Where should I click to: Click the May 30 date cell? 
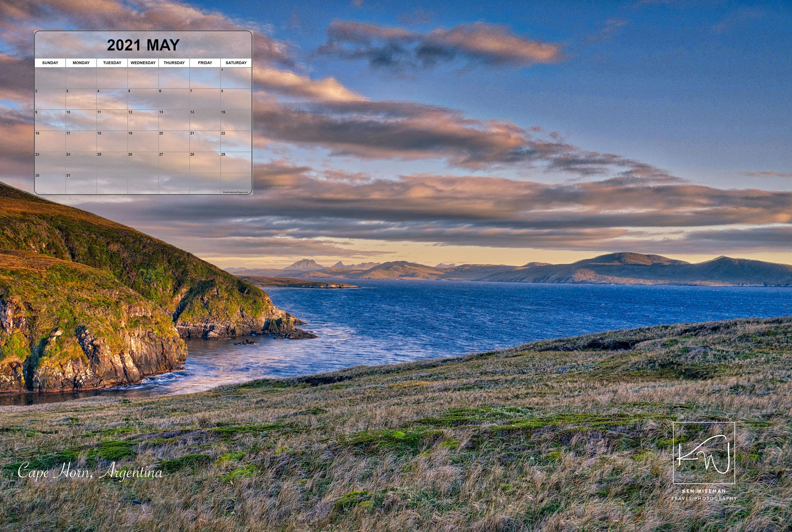click(50, 183)
